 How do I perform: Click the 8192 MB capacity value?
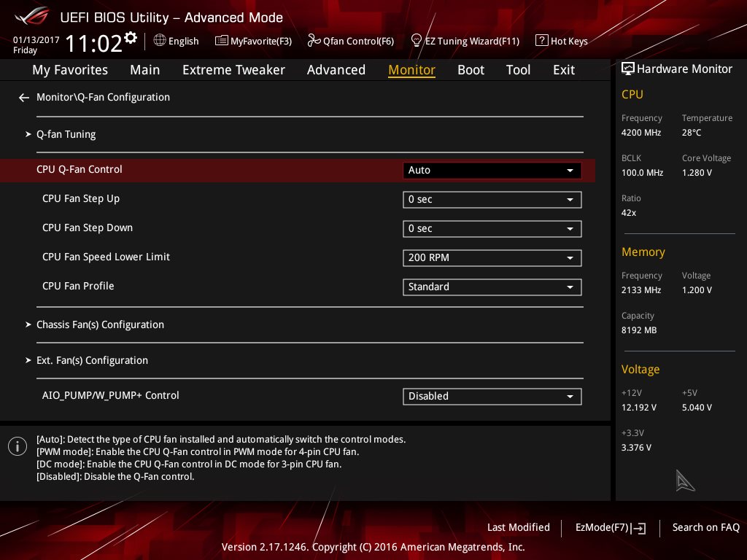pyautogui.click(x=639, y=330)
